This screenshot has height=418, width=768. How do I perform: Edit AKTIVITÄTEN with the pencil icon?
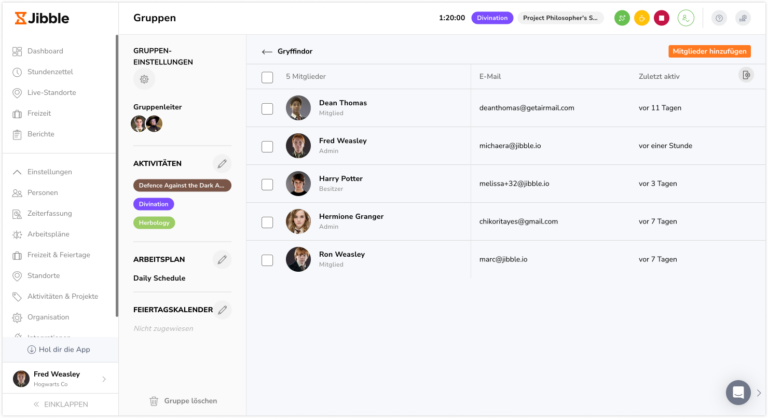tap(222, 164)
